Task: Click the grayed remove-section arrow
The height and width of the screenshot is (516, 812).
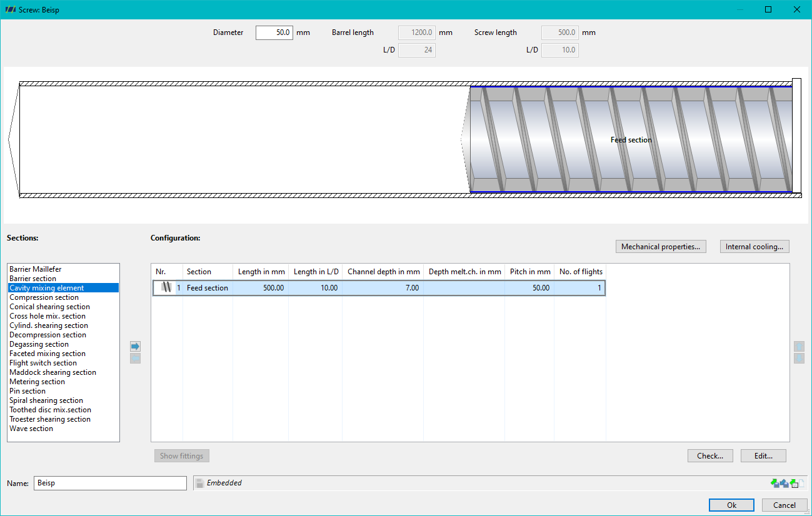Action: point(136,358)
